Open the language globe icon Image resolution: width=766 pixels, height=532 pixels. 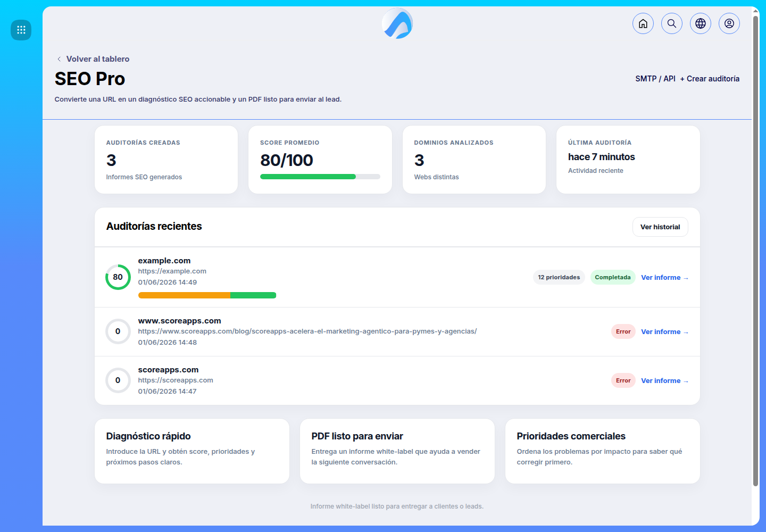pyautogui.click(x=701, y=23)
